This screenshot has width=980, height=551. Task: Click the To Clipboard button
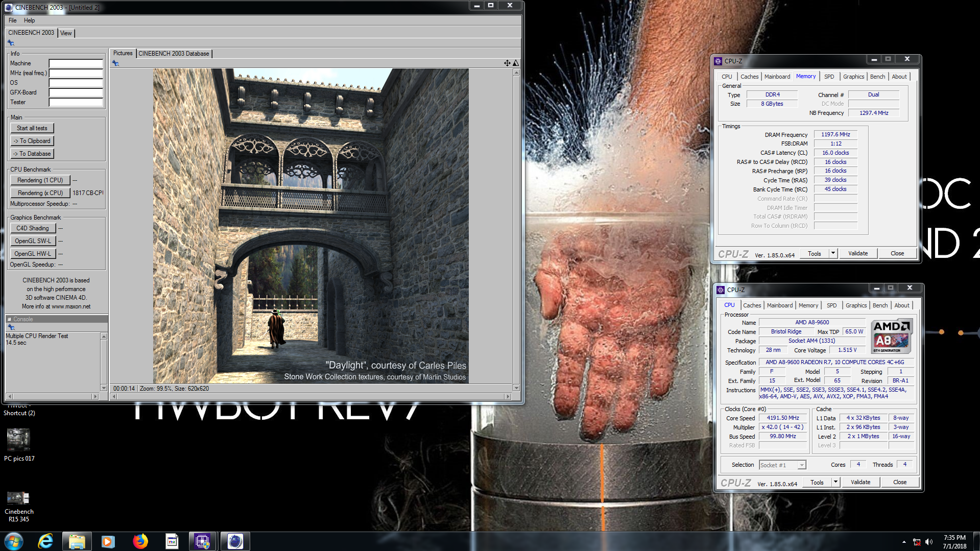32,141
